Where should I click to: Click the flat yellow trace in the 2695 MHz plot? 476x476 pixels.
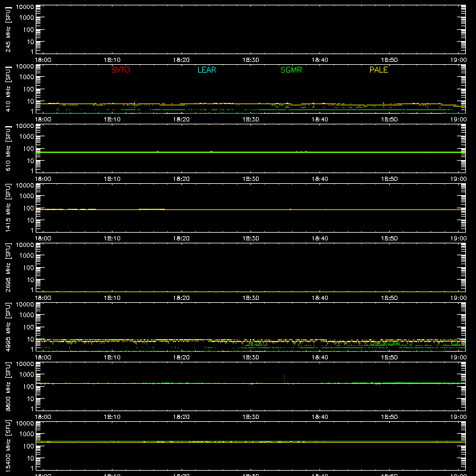[x=250, y=292]
